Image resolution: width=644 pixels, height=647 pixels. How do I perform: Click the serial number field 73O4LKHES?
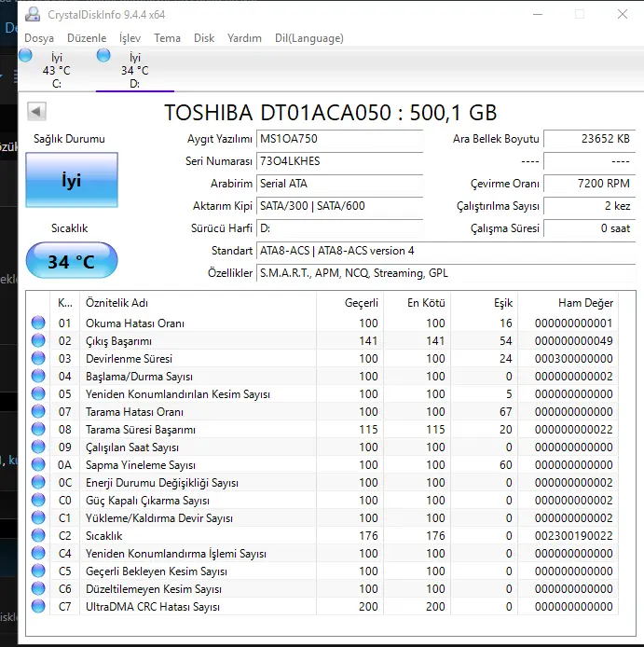(x=339, y=161)
